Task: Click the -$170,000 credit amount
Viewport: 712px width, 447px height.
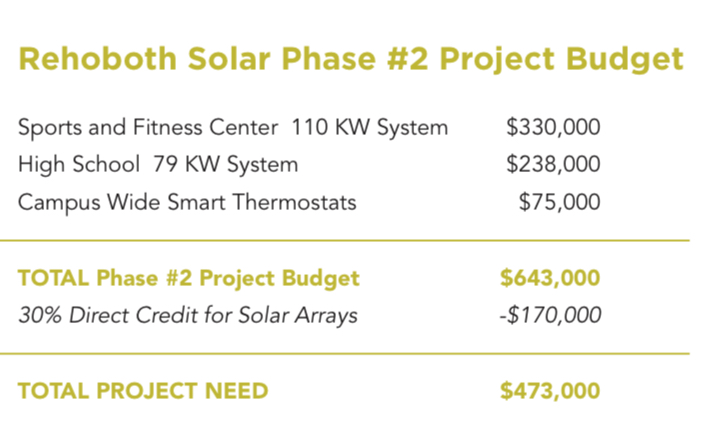Action: click(x=551, y=316)
